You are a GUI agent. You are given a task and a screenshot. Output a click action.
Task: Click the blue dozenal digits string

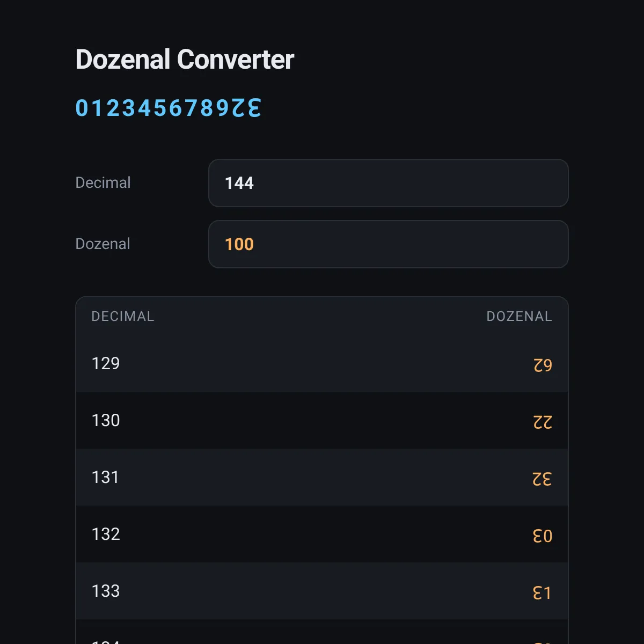coord(169,108)
